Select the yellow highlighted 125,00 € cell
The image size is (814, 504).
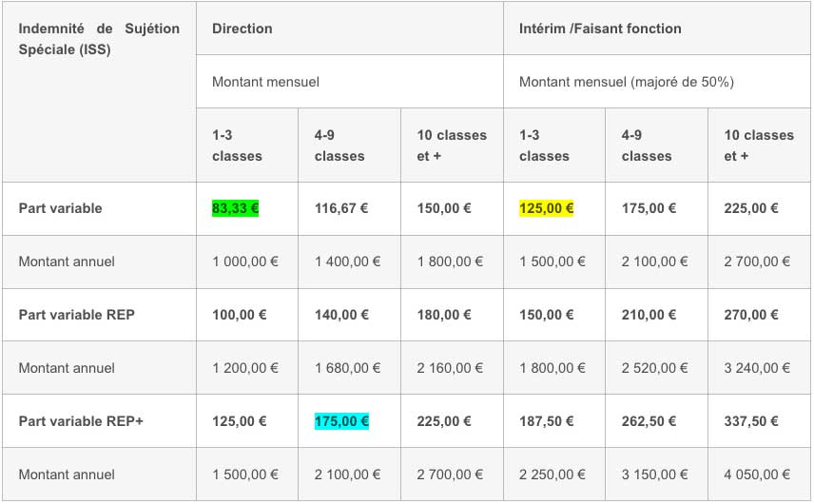coord(546,208)
